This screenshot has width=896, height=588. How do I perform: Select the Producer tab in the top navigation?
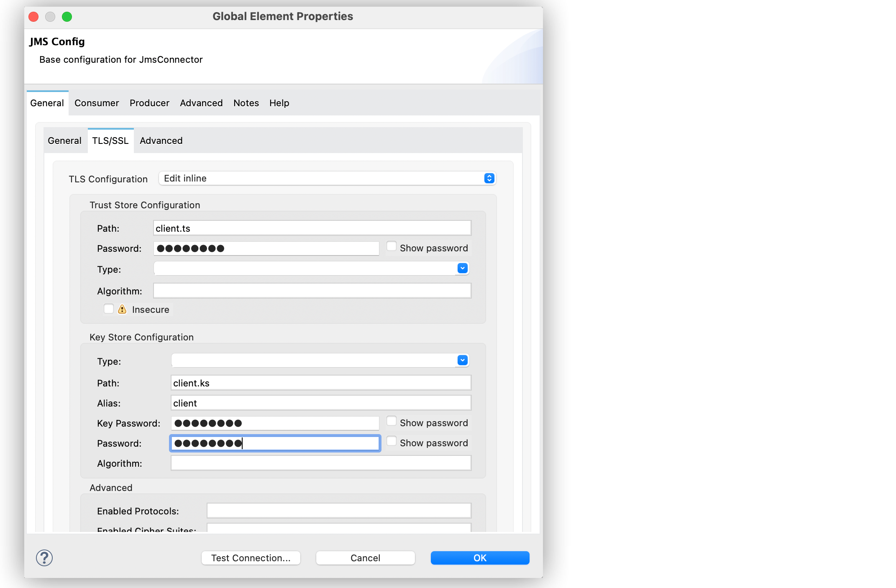click(149, 103)
